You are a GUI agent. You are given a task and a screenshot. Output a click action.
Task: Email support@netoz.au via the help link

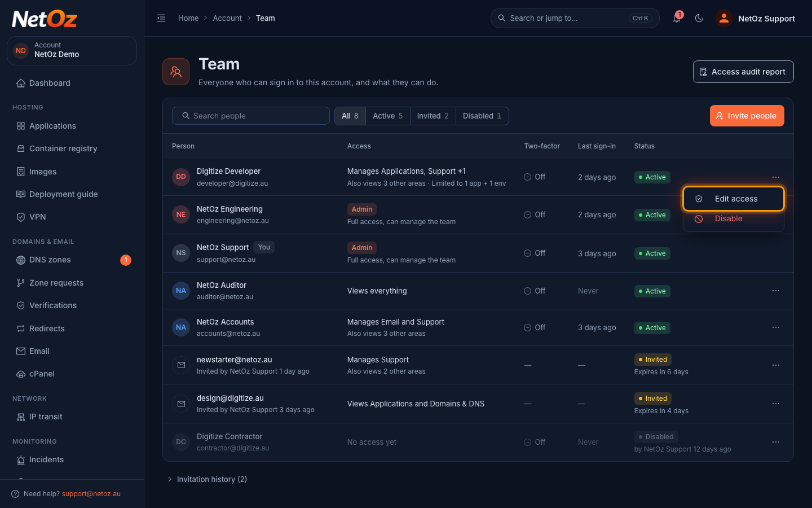pyautogui.click(x=91, y=494)
